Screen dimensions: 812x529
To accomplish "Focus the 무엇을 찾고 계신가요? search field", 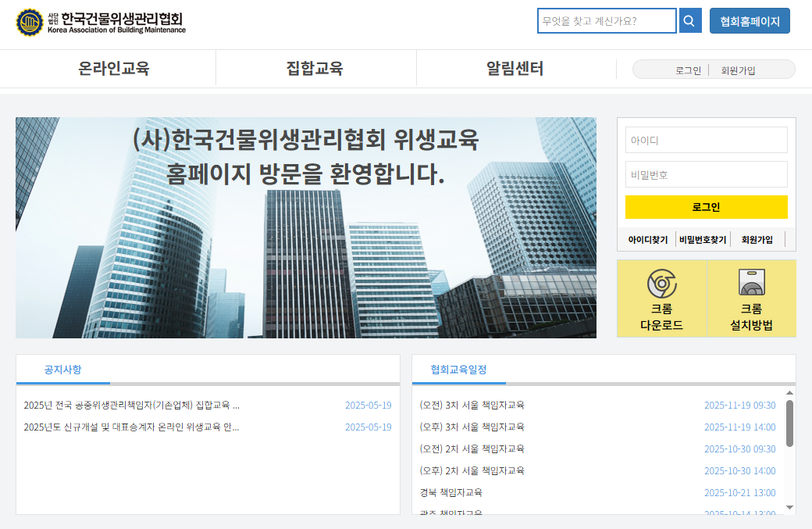I will click(607, 21).
